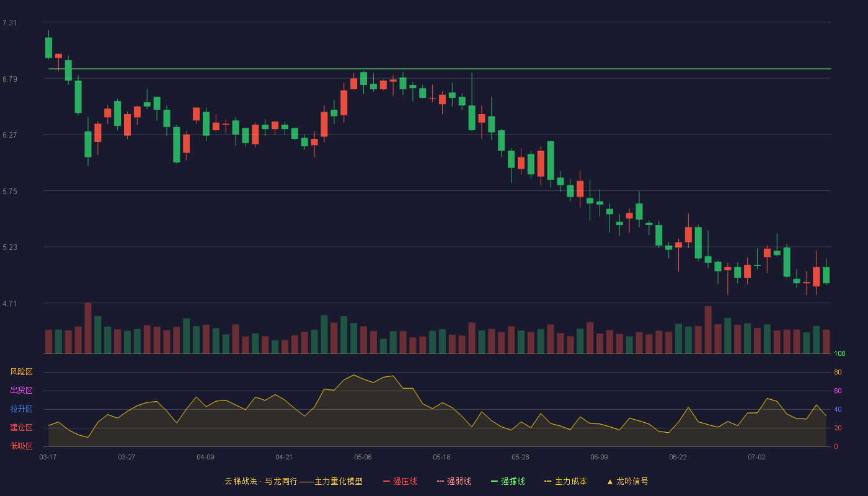The width and height of the screenshot is (868, 496).
Task: Click the 5.23 price axis label
Action: pos(9,247)
